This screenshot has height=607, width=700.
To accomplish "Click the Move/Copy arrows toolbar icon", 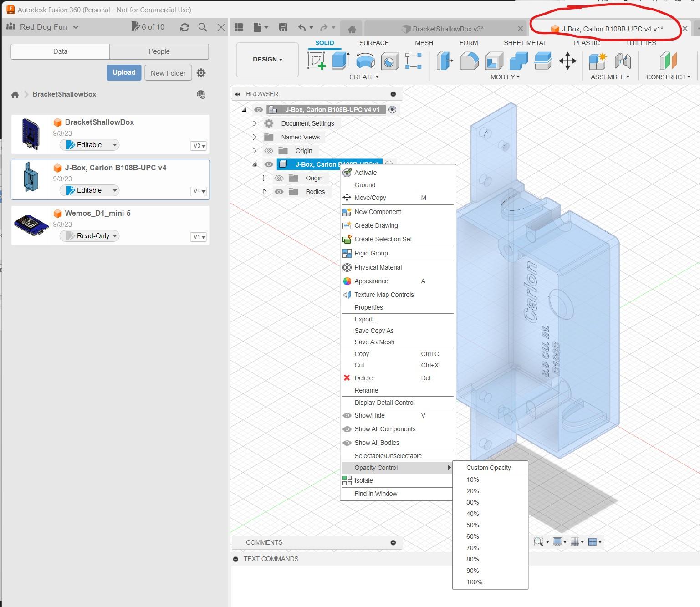I will click(567, 61).
